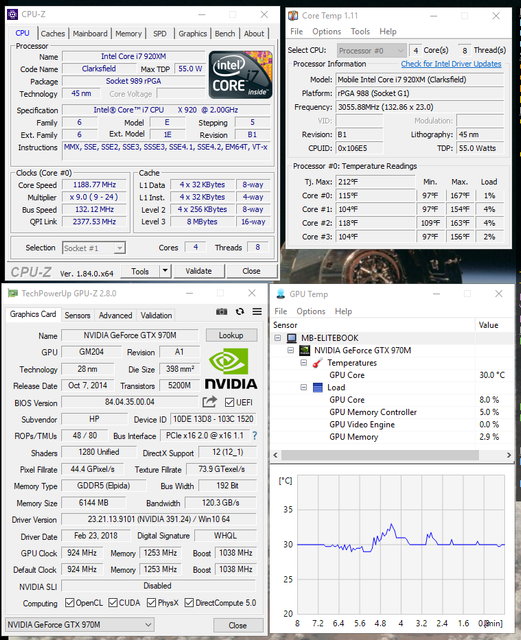Click the Lookup button in GPU-Z
The height and width of the screenshot is (640, 521).
pos(231,335)
